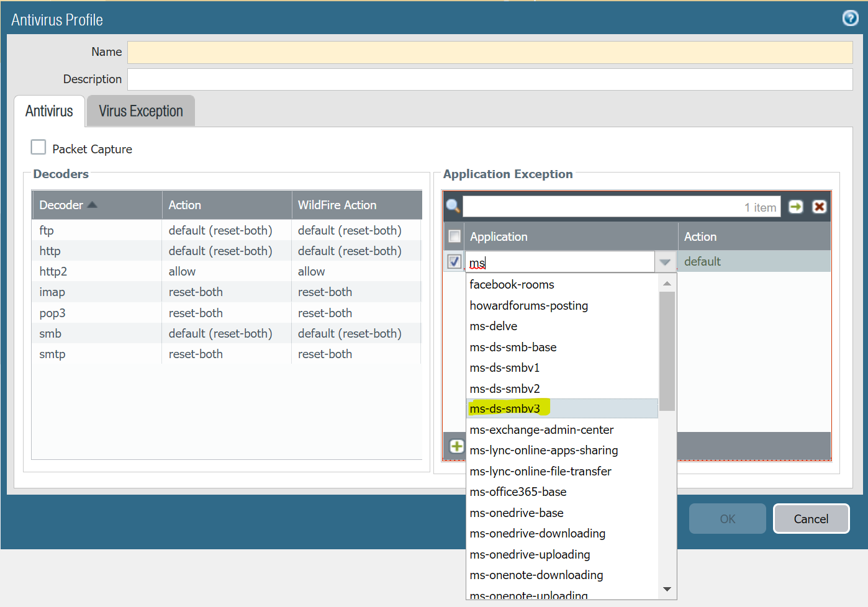The image size is (868, 607).
Task: Click the Decoder column sort arrow
Action: point(93,205)
